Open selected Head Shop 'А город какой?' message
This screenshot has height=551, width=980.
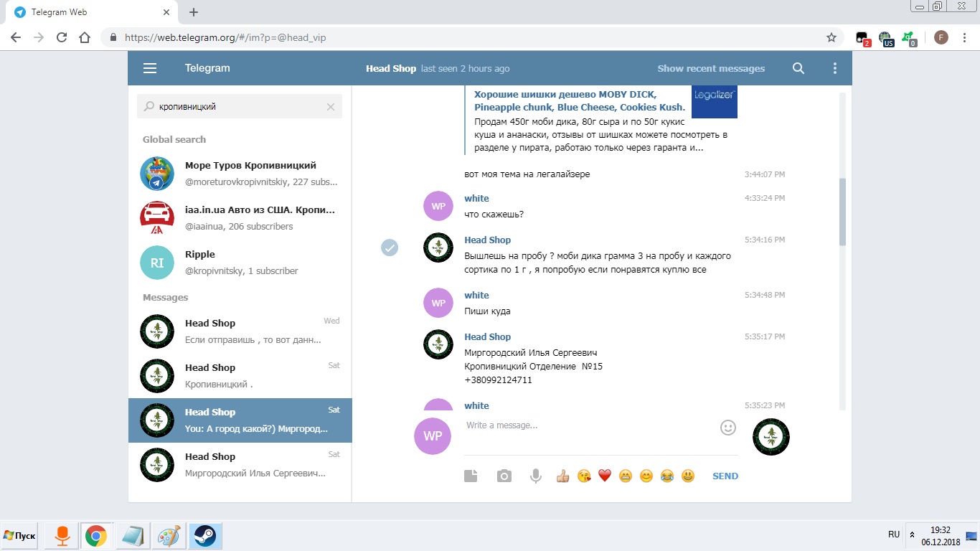(x=240, y=420)
